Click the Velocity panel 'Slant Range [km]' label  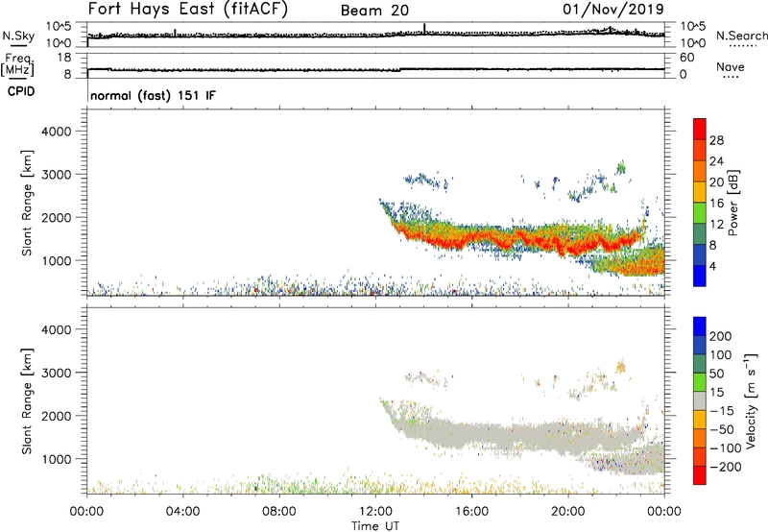(x=27, y=401)
